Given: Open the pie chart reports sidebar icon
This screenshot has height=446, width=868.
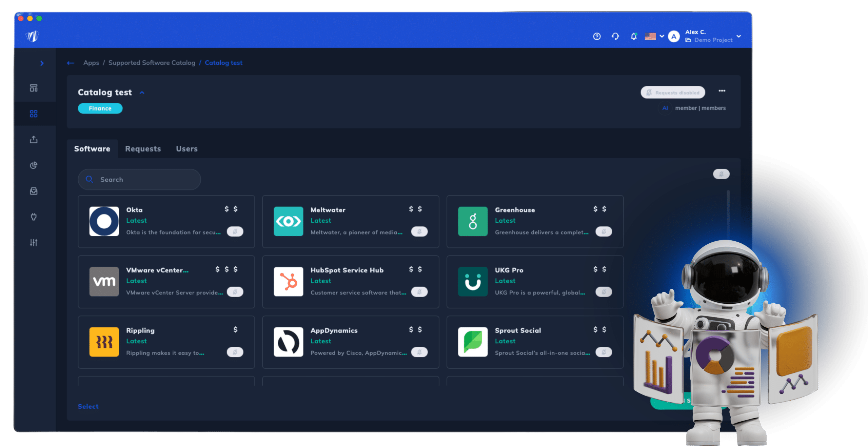Looking at the screenshot, I should point(34,165).
